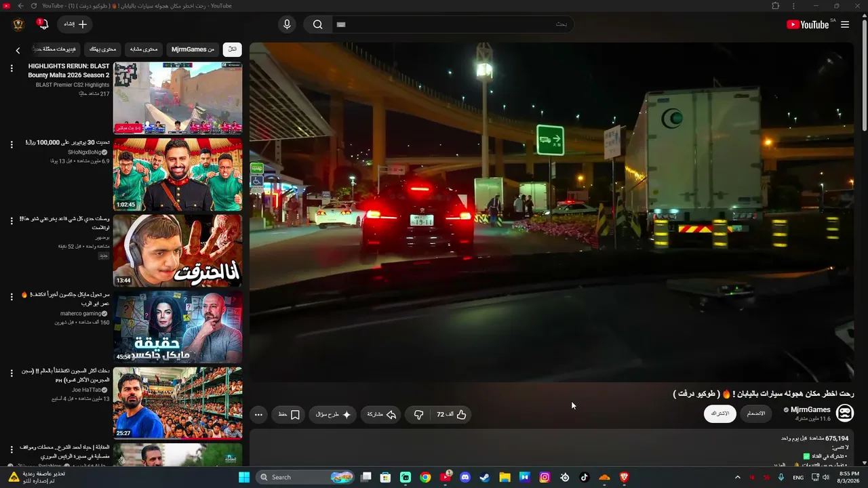Screen dimensions: 868x488
Task: Open the 1:02:45 SHoNgxBoNg video thumbnail
Action: click(x=178, y=175)
